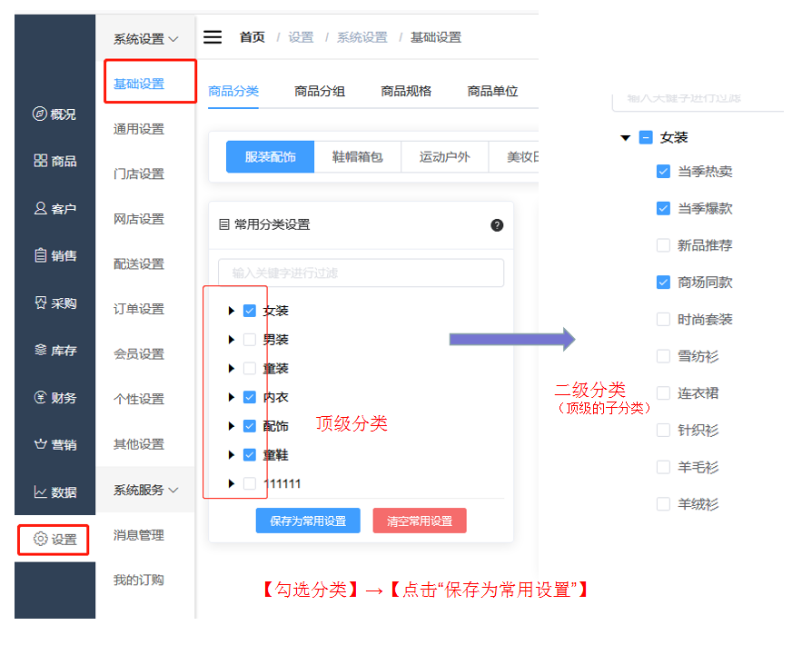This screenshot has height=655, width=812.
Task: Check the 羊毛衫 checkbox
Action: pyautogui.click(x=663, y=467)
